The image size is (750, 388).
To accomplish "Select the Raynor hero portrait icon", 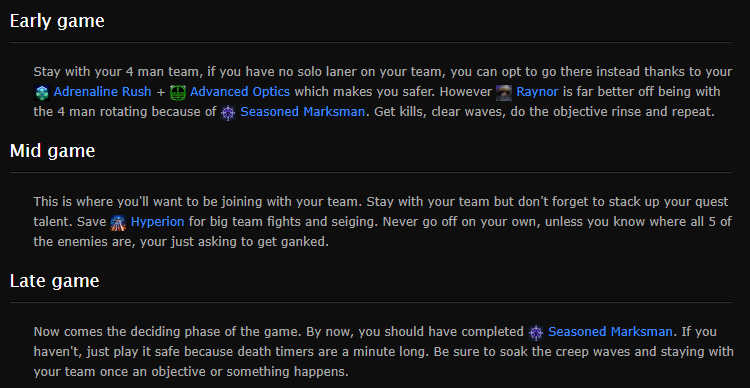I will click(x=504, y=93).
